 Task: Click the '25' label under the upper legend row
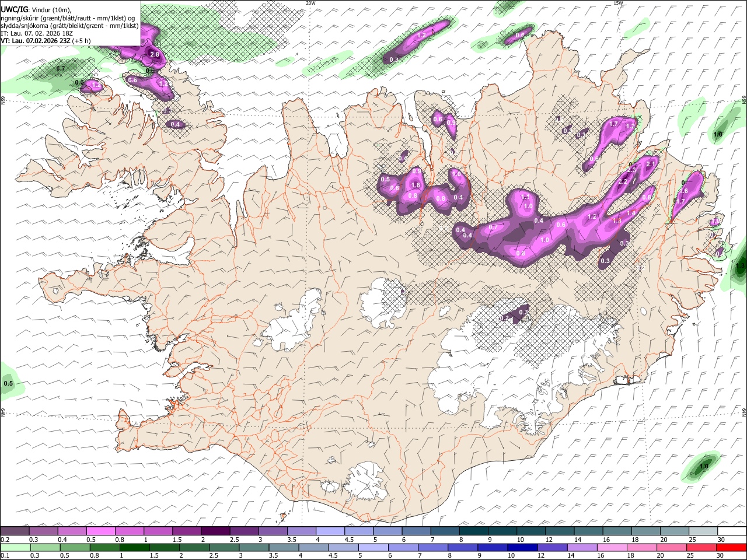point(693,540)
